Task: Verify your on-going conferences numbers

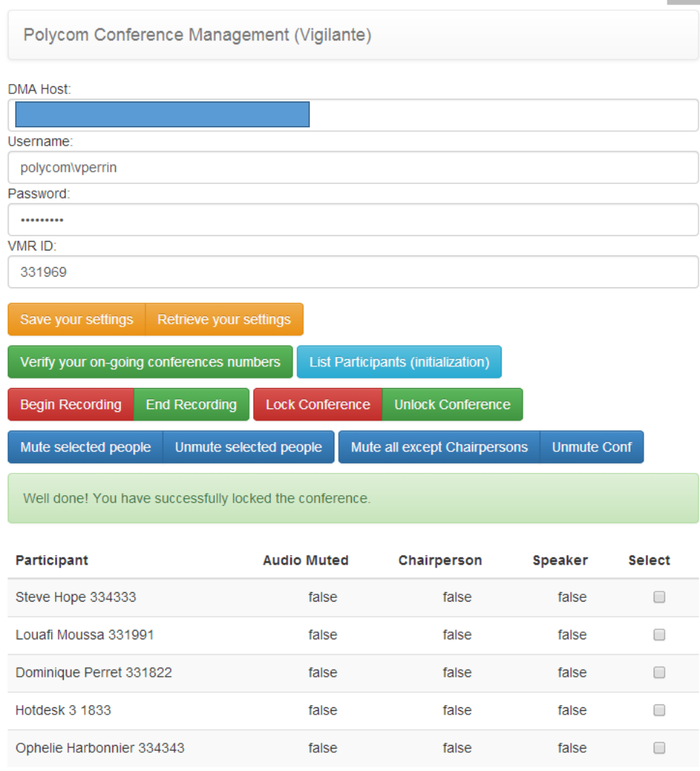Action: point(150,362)
